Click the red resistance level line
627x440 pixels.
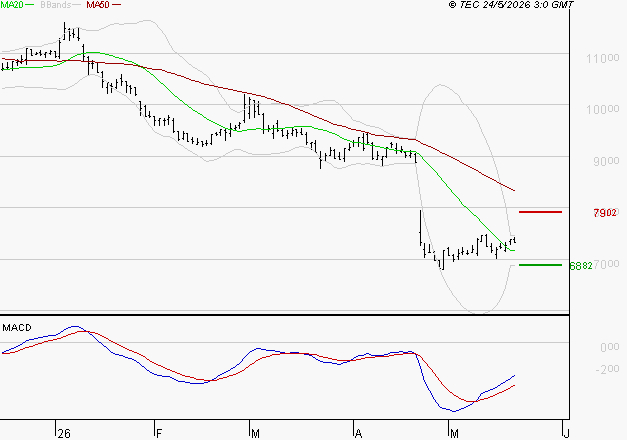click(540, 212)
